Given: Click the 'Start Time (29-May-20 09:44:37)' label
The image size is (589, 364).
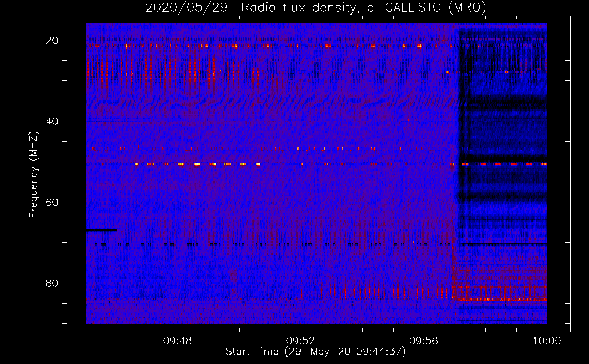Looking at the screenshot, I should [315, 352].
